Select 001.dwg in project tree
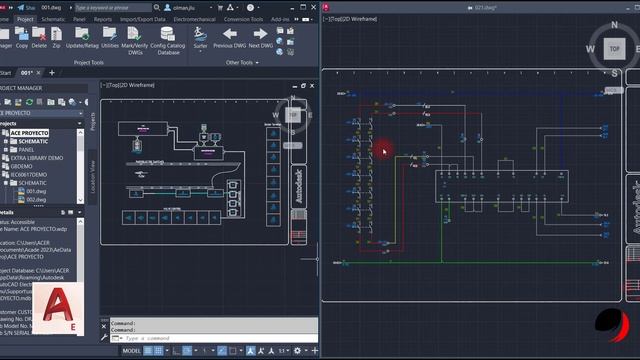 pos(36,191)
